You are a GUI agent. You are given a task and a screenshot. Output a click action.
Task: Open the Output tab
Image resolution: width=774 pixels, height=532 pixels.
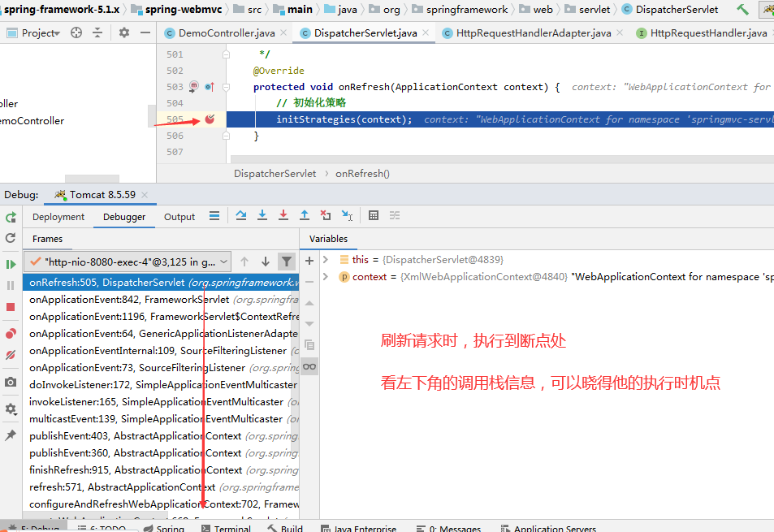(x=179, y=217)
